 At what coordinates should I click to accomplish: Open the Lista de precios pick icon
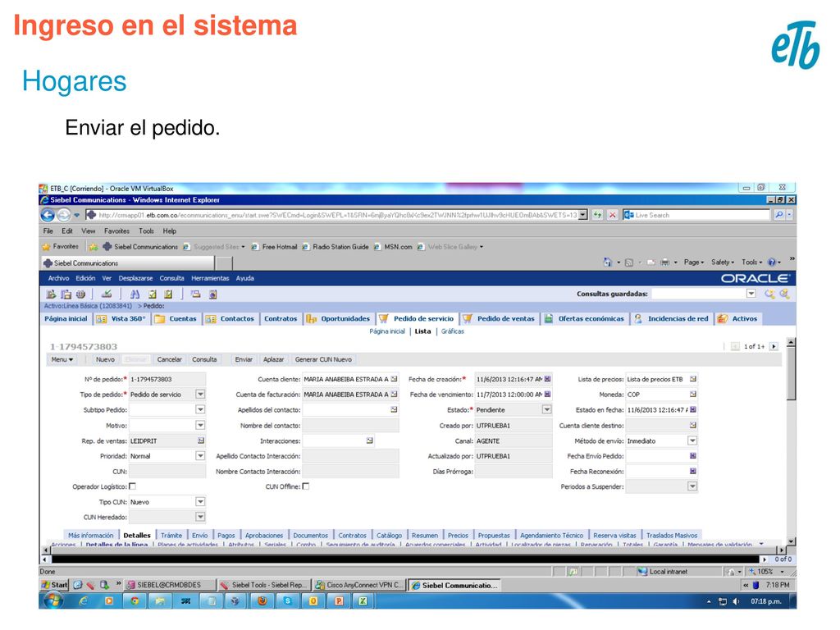point(692,379)
